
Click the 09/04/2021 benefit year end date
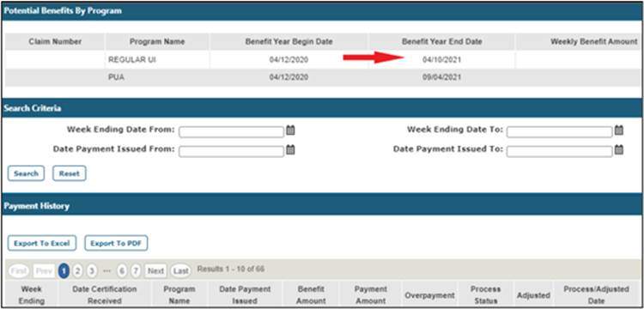click(442, 77)
